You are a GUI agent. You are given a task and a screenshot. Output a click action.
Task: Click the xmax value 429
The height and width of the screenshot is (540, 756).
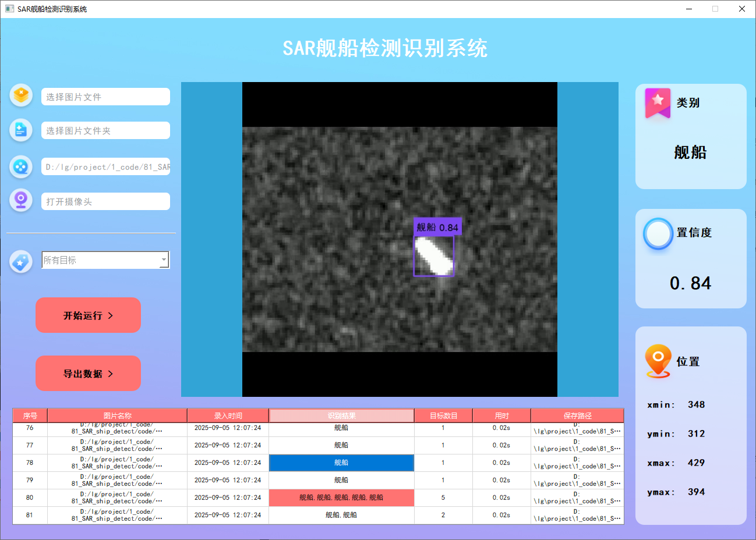(x=696, y=463)
